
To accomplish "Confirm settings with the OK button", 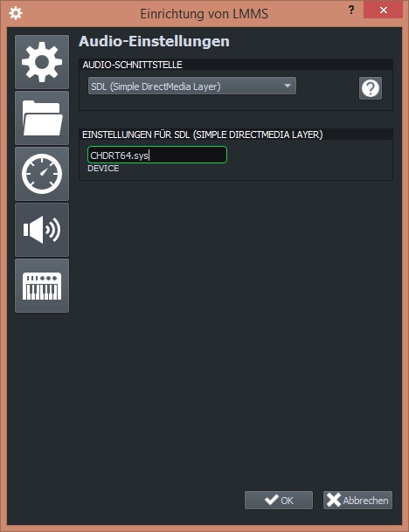I will [279, 500].
